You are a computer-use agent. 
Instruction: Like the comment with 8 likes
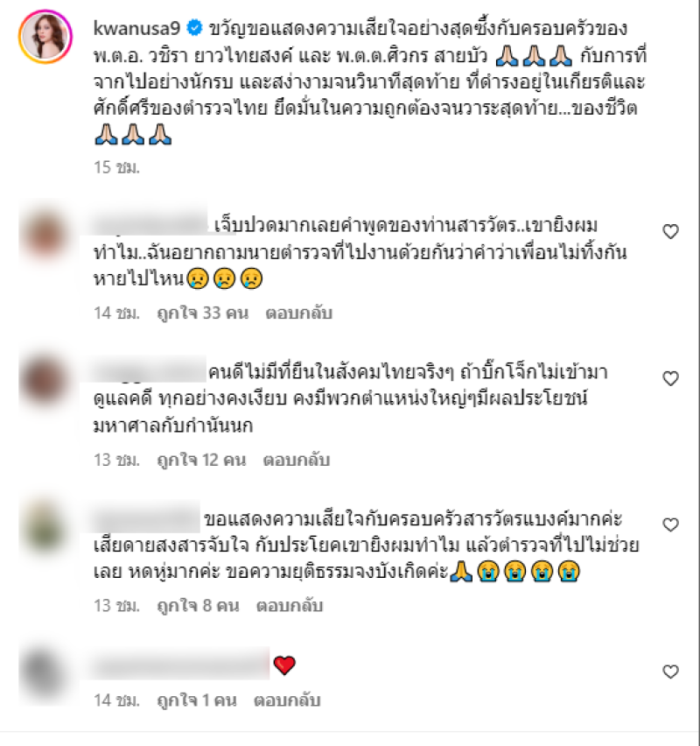click(x=670, y=524)
